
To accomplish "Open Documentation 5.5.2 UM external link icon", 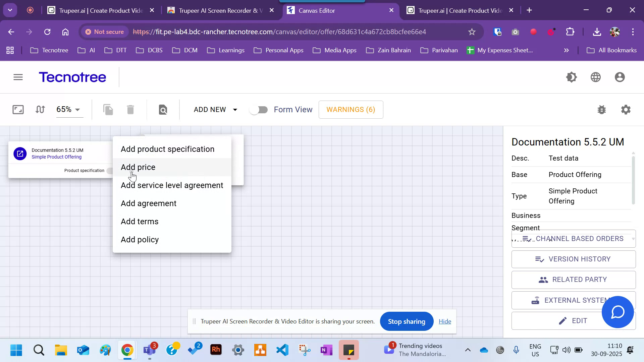I will tap(20, 154).
